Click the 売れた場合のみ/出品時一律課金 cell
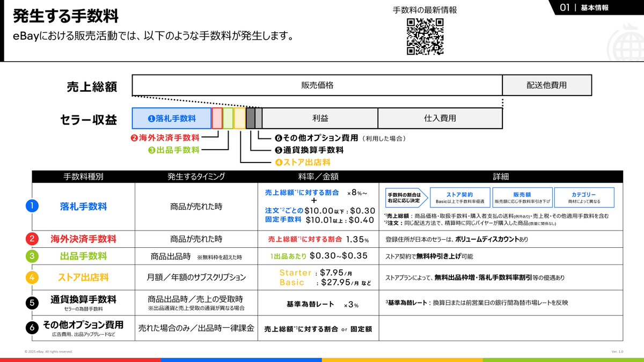644x362 pixels. click(196, 327)
